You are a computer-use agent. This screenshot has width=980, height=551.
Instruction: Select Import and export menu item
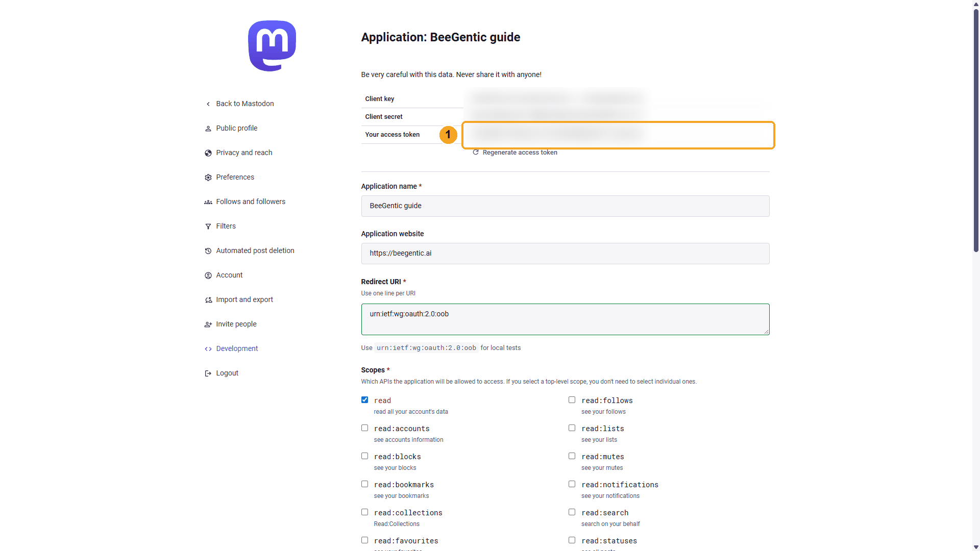coord(244,299)
